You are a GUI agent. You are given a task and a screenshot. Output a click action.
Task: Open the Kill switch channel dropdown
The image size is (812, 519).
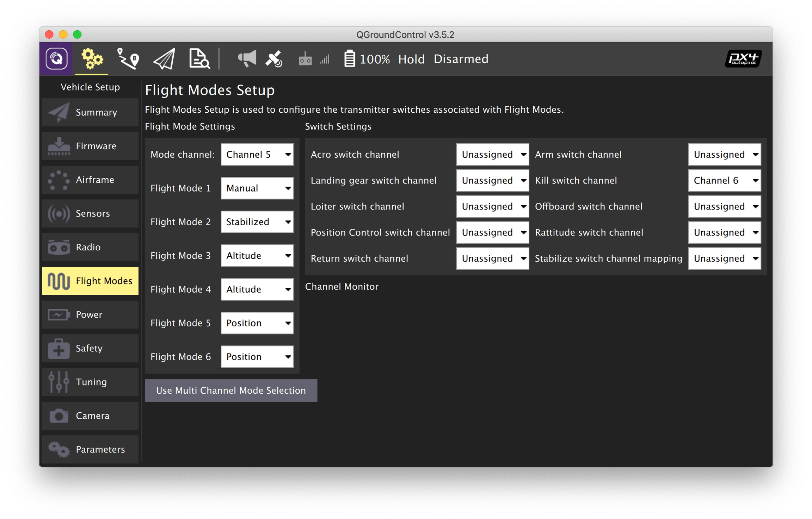click(724, 180)
